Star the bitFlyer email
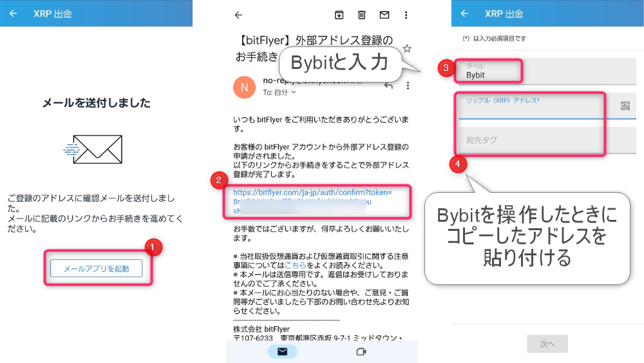Screen dimensions: 644x363 click(407, 48)
